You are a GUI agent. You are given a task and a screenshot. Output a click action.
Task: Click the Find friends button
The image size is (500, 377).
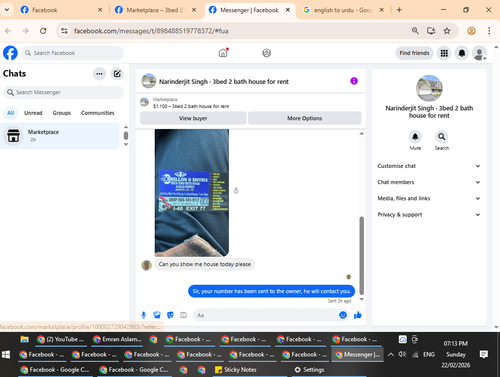414,53
